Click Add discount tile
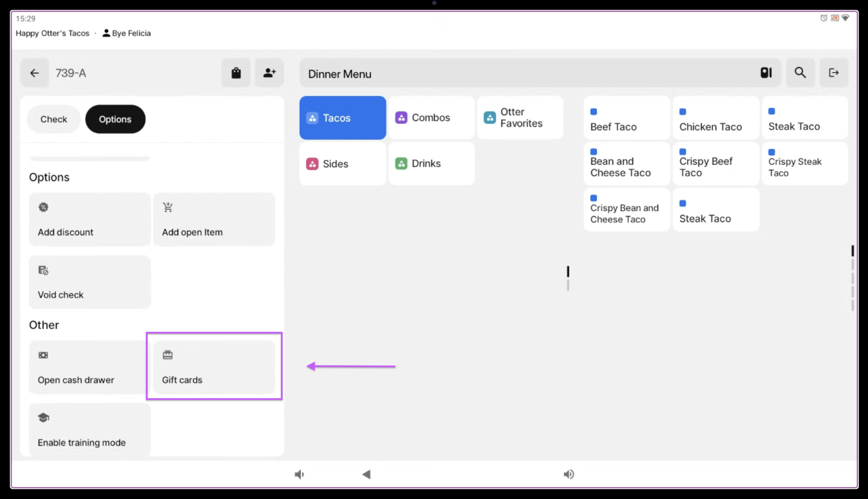Image resolution: width=868 pixels, height=499 pixels. 90,219
